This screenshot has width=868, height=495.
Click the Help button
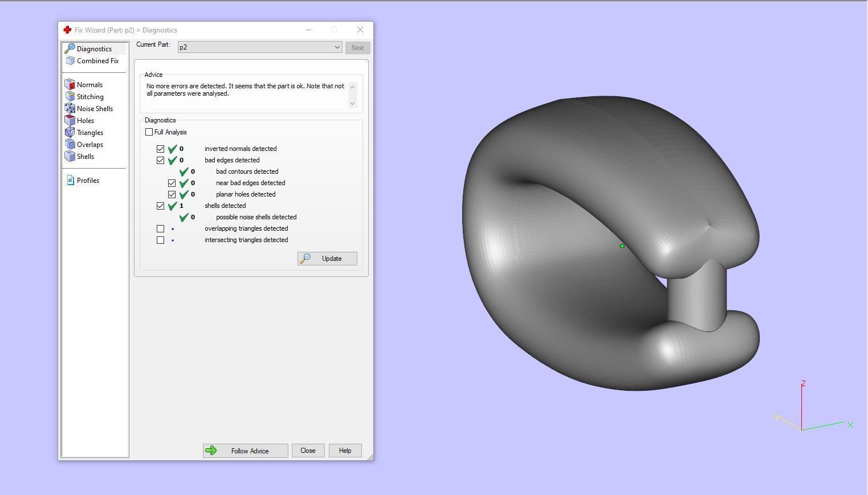[345, 451]
